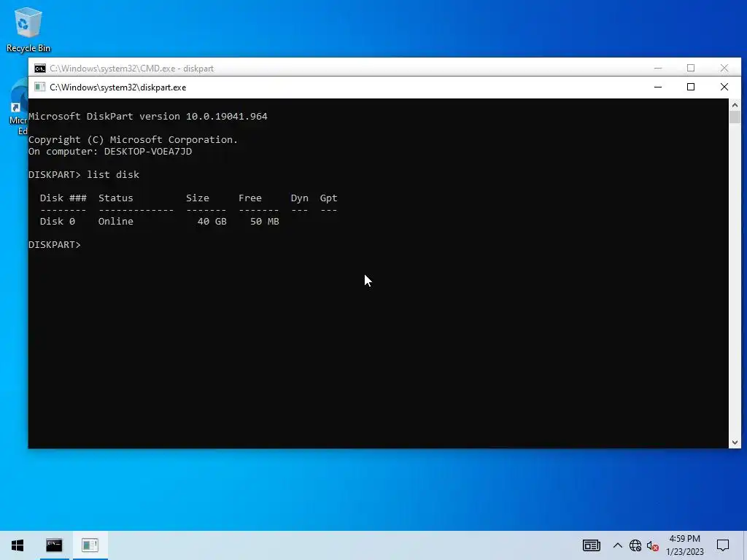Click the 'Size' column header

(x=197, y=198)
